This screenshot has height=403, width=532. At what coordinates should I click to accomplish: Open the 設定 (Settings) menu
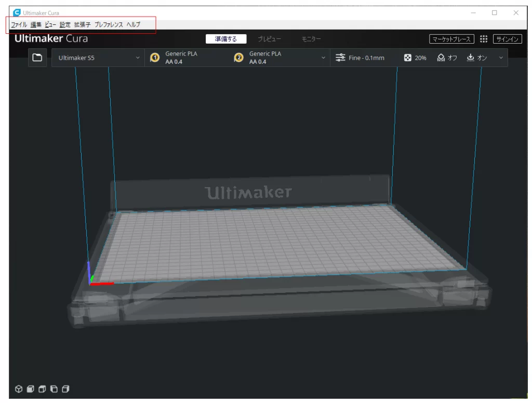65,24
